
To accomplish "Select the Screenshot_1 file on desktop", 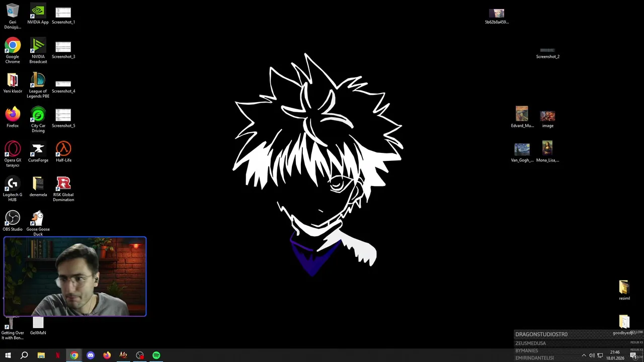I will [x=63, y=14].
